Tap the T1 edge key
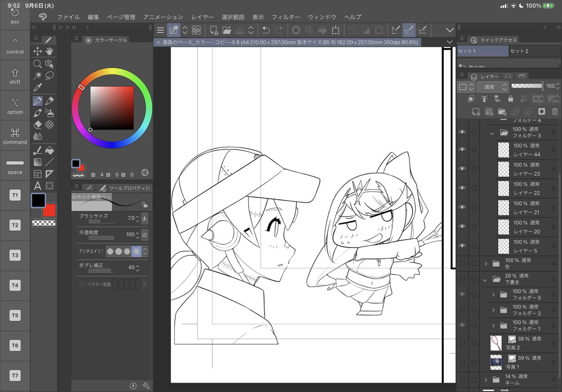This screenshot has width=562, height=392. point(15,196)
